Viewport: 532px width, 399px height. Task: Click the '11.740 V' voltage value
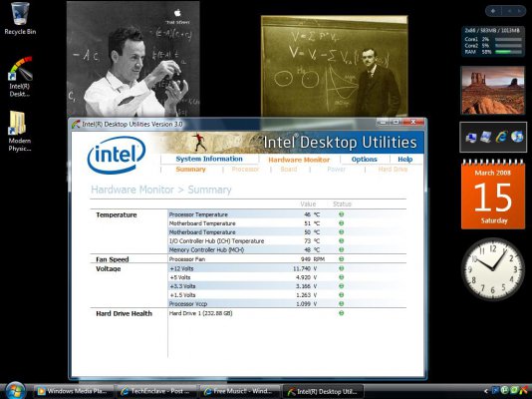click(x=305, y=268)
